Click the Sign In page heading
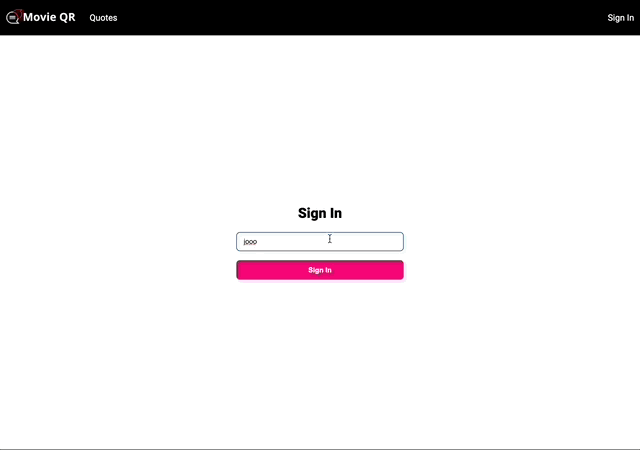 [x=320, y=213]
